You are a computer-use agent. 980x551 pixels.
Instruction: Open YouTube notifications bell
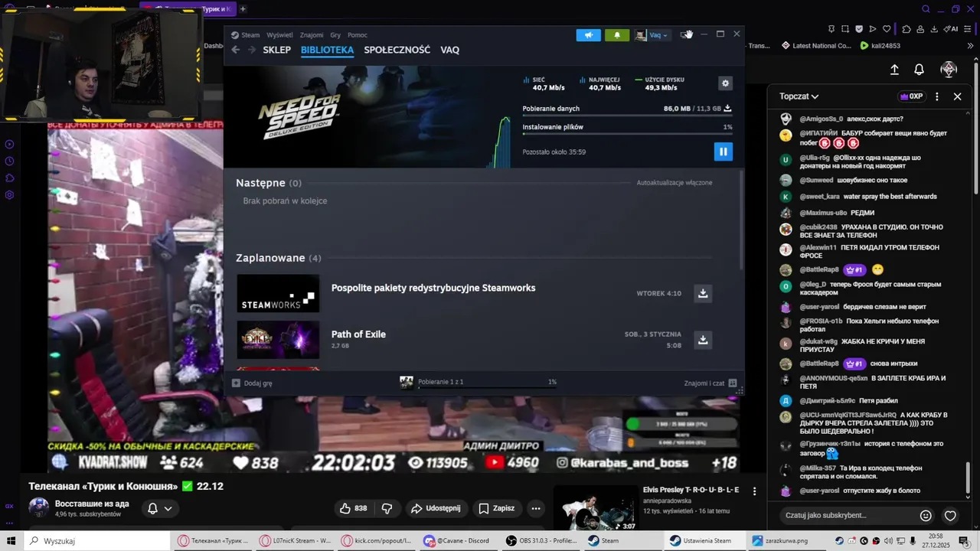click(x=920, y=70)
